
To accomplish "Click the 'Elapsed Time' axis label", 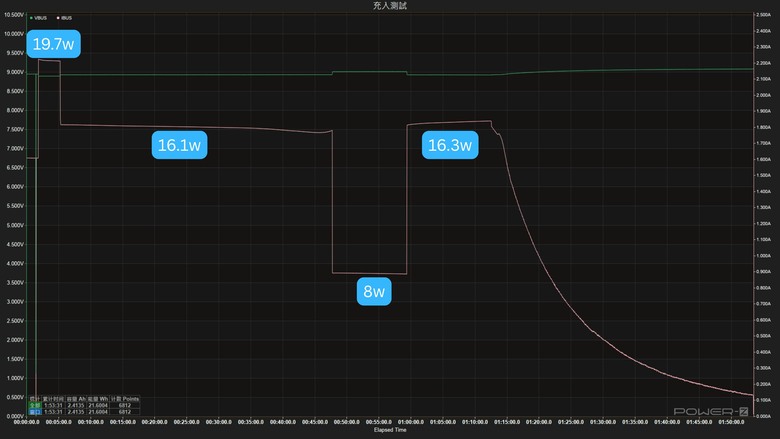I will pos(390,430).
